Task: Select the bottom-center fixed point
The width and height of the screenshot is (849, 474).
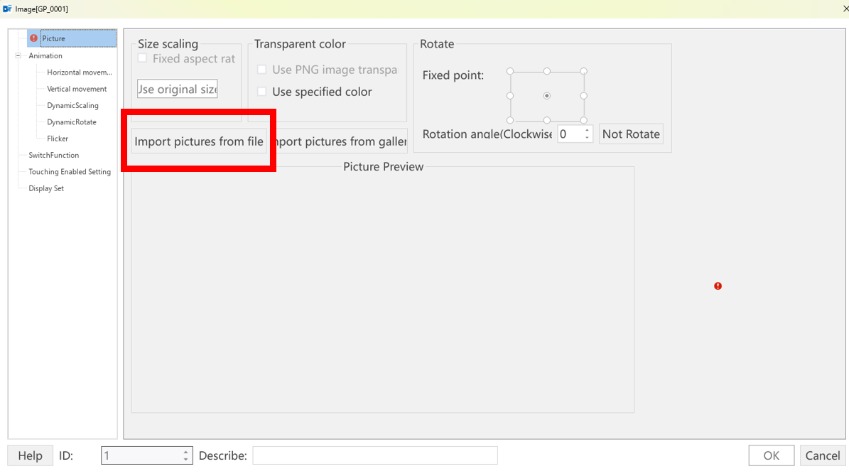Action: coord(547,120)
